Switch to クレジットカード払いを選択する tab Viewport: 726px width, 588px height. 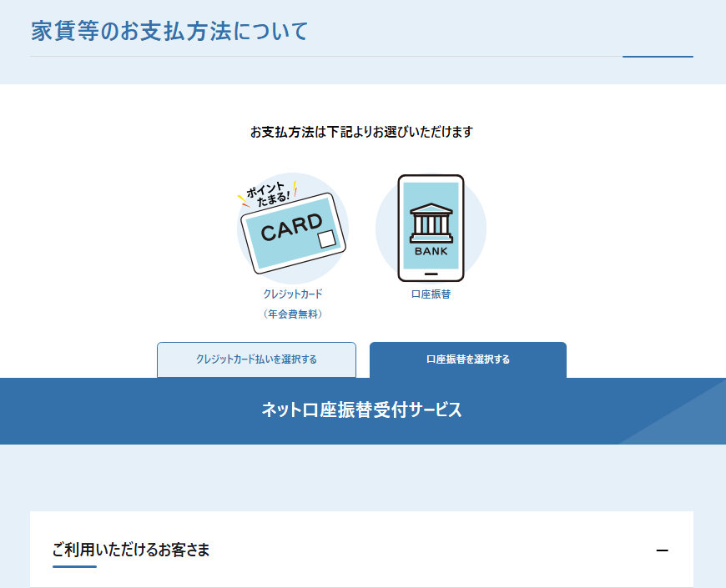tap(256, 359)
